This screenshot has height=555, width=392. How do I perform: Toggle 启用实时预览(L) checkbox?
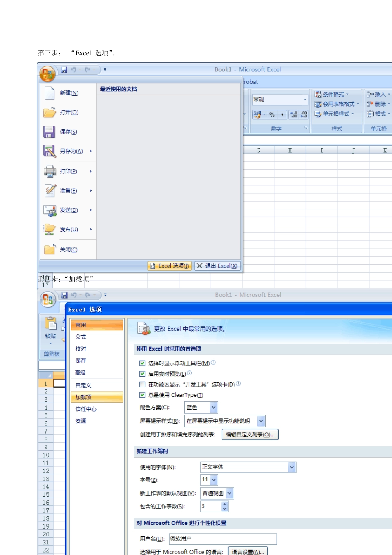pyautogui.click(x=142, y=374)
